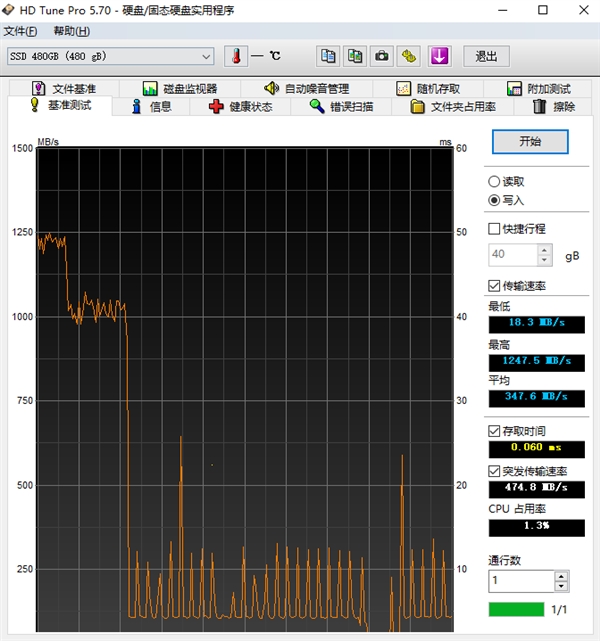The width and height of the screenshot is (600, 641).
Task: Click the magnifier Error Scan icon
Action: pyautogui.click(x=317, y=106)
